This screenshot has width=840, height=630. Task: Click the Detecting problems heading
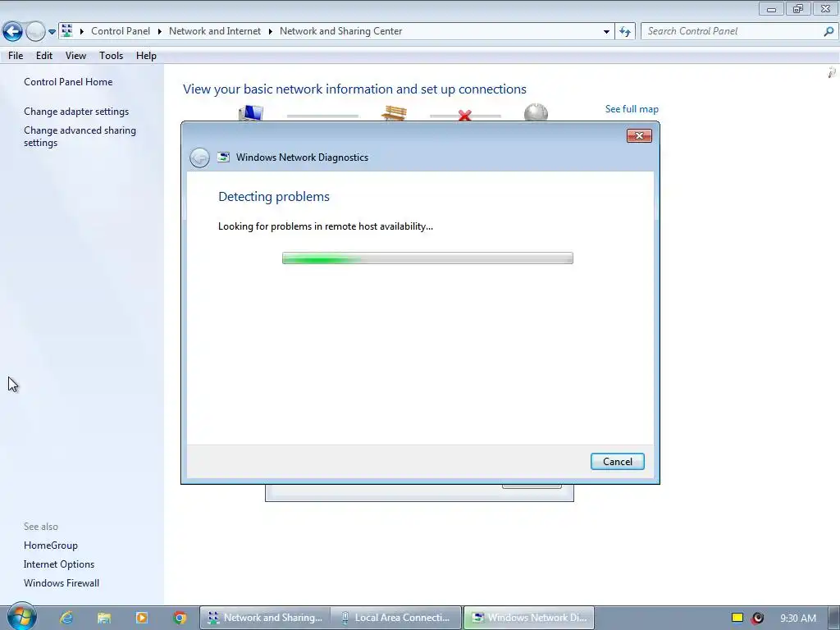click(x=274, y=197)
